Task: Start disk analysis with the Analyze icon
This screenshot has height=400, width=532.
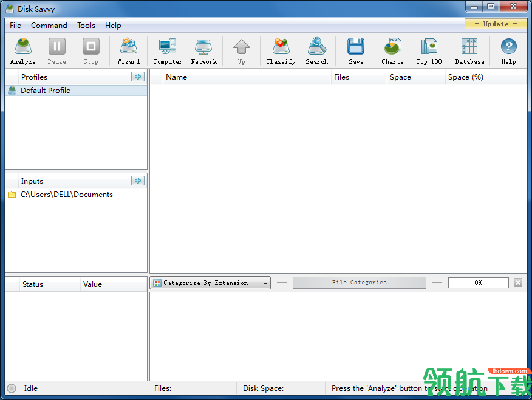Action: (x=22, y=51)
